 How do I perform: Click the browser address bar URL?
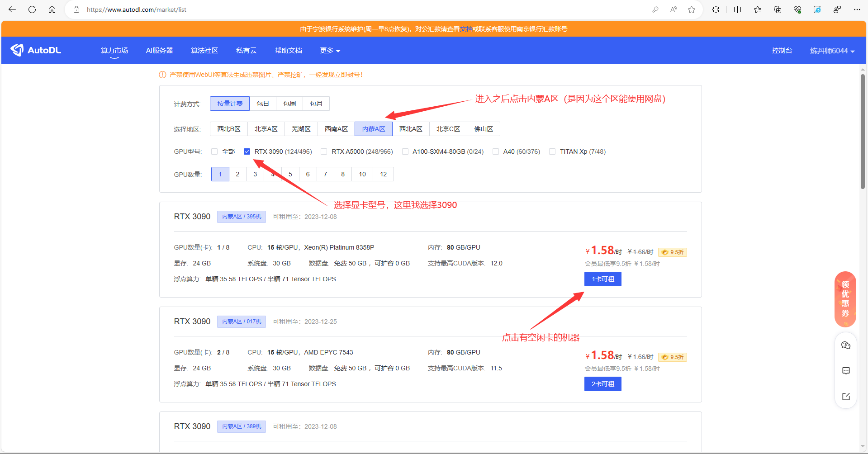(137, 9)
